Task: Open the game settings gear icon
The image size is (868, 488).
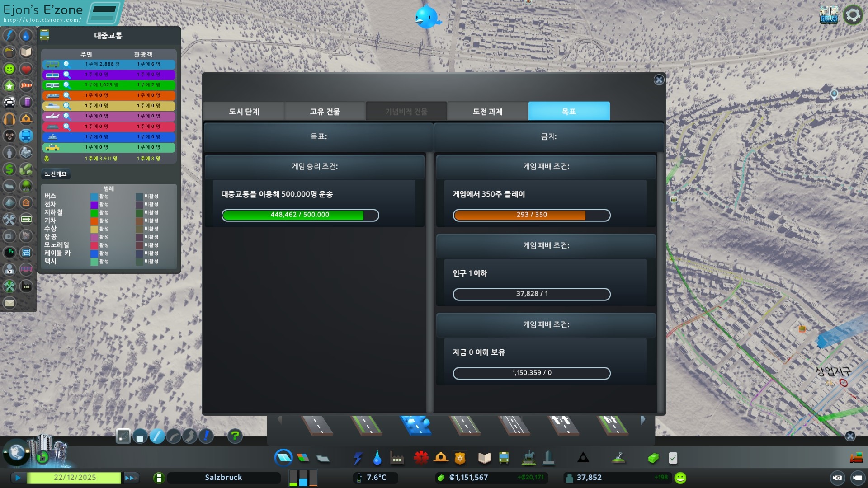Action: point(853,15)
